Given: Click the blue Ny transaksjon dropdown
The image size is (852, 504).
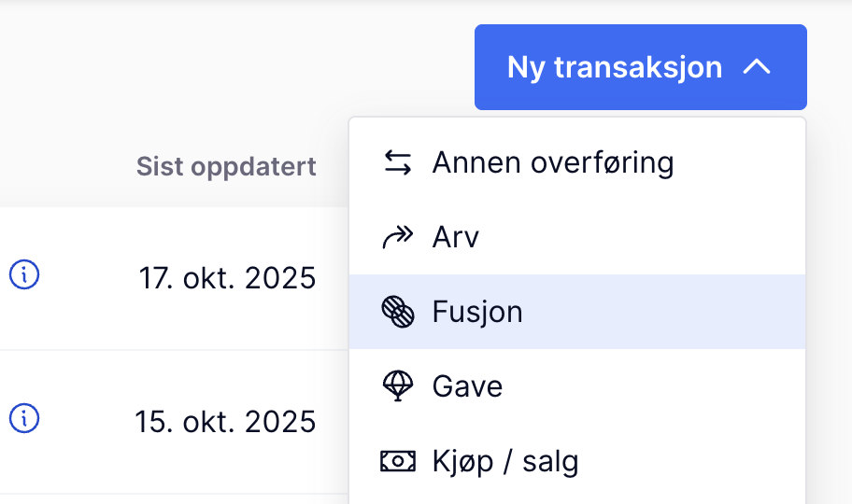Looking at the screenshot, I should (615, 67).
